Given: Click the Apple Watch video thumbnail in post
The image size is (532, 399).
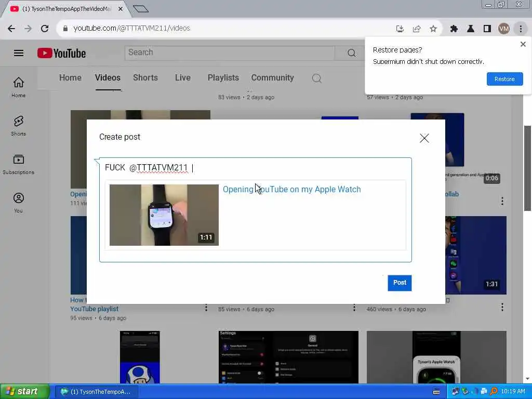Looking at the screenshot, I should pos(164,215).
